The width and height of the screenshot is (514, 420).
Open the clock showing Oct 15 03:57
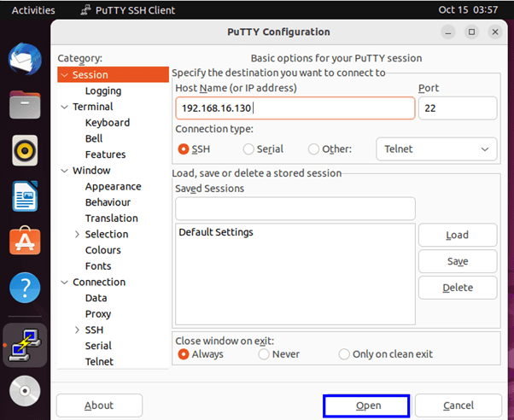pos(468,10)
